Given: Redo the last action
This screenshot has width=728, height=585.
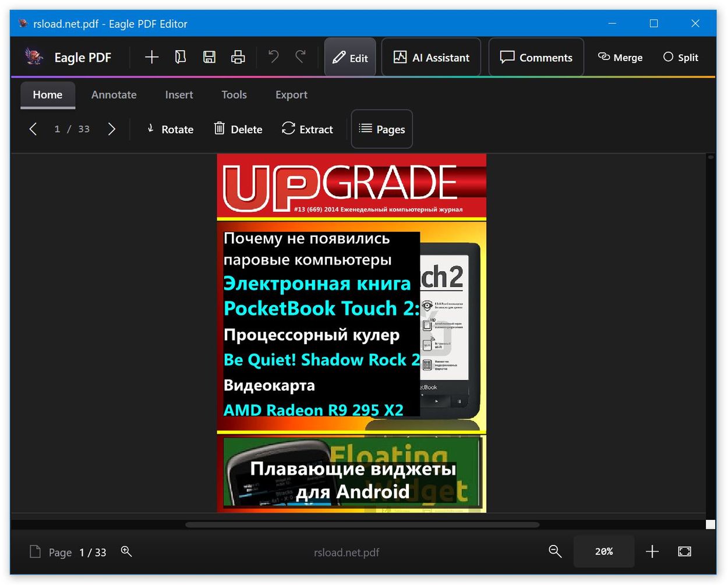Looking at the screenshot, I should point(301,56).
